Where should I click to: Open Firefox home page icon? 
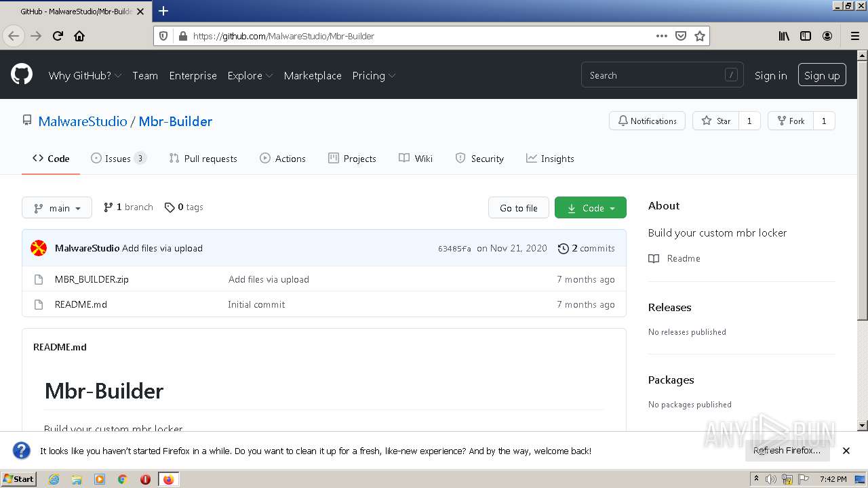point(79,36)
